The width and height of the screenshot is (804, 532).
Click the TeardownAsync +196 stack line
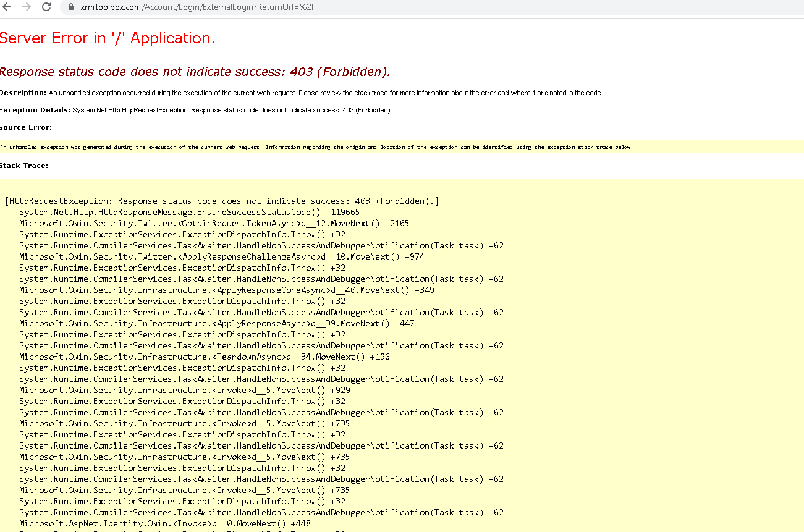205,357
